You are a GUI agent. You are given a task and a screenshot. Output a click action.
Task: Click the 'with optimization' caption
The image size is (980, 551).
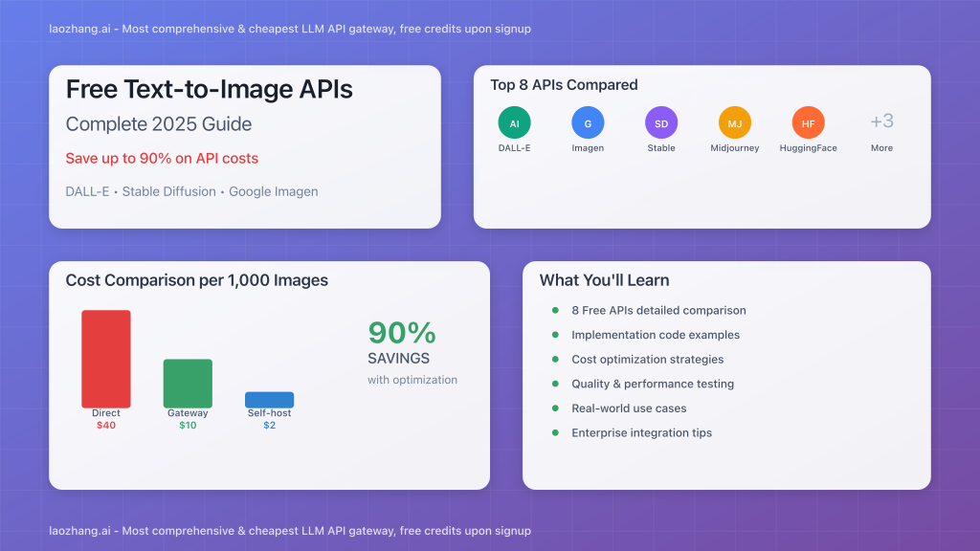pyautogui.click(x=412, y=380)
